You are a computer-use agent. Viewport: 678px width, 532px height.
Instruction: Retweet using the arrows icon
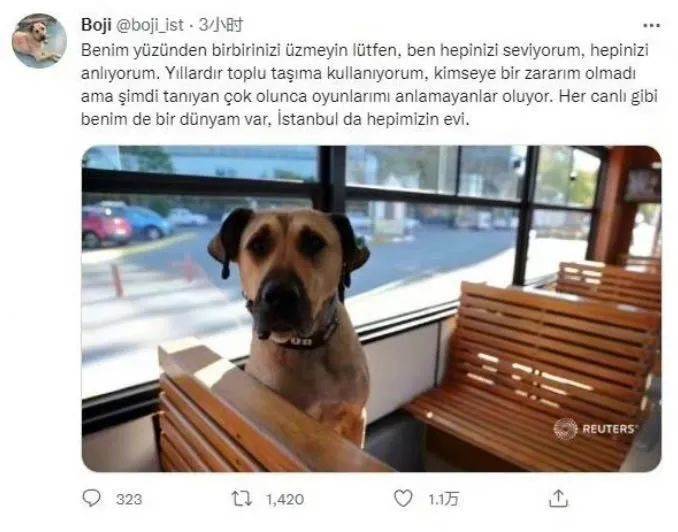[x=242, y=498]
